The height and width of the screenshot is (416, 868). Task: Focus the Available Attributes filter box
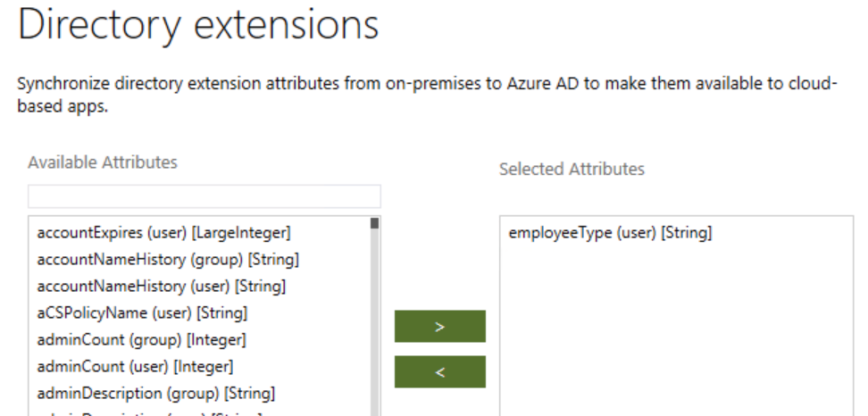coord(204,196)
